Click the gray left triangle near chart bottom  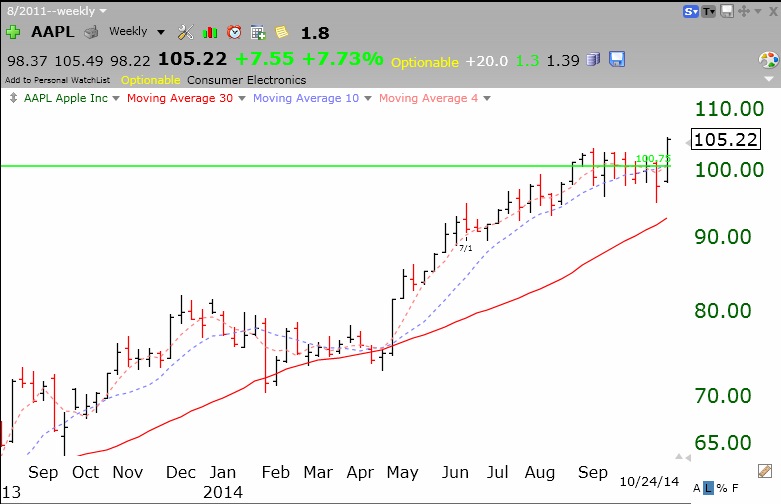pos(688,457)
